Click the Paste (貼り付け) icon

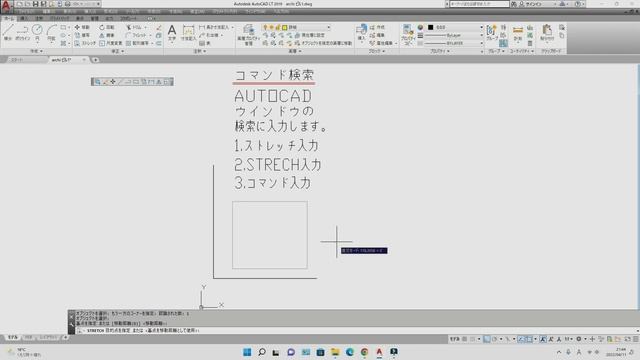point(547,32)
